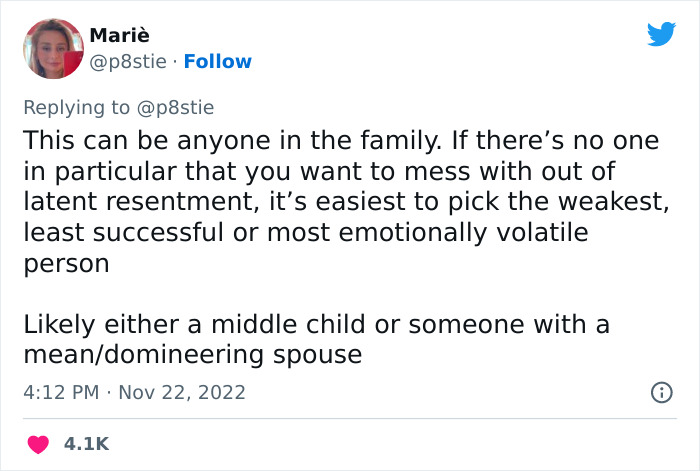Image resolution: width=700 pixels, height=471 pixels.
Task: Click the 'Replying to' label text
Action: [76, 108]
